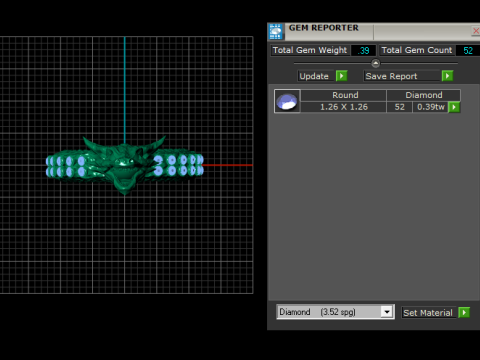
Task: Click the Set Material button label
Action: click(x=428, y=313)
